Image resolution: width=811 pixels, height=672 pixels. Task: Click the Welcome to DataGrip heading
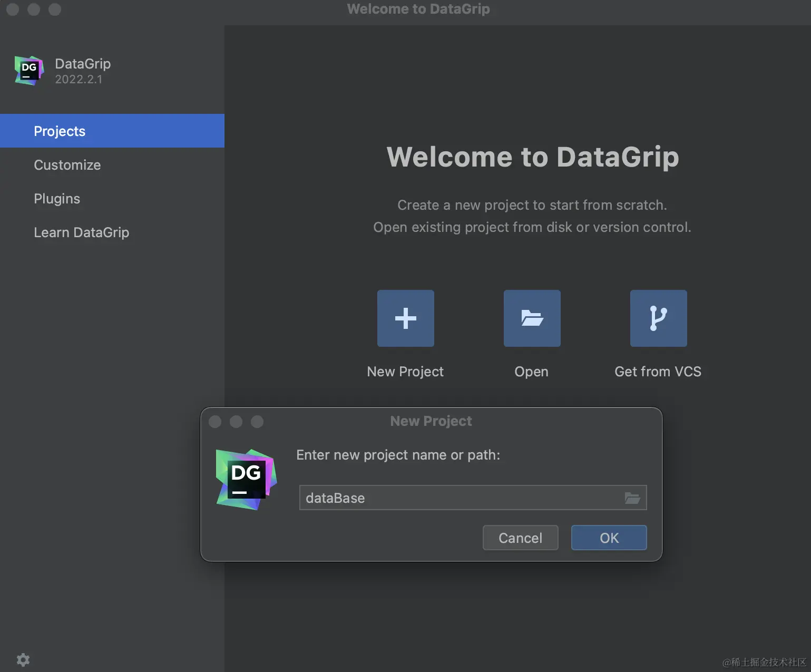pyautogui.click(x=533, y=157)
